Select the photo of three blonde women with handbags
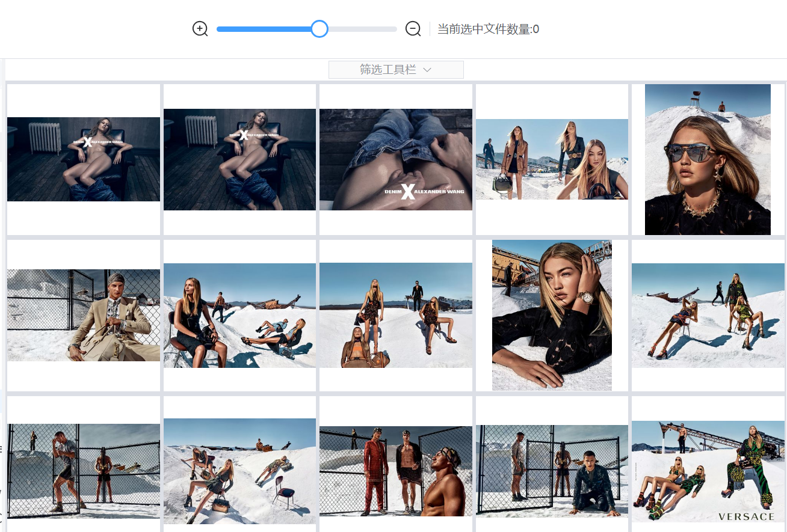This screenshot has width=787, height=532. [x=552, y=159]
